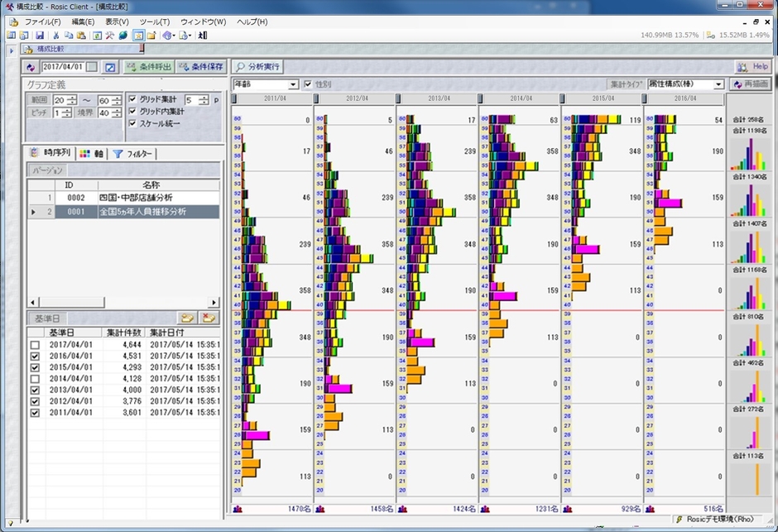The image size is (778, 532).
Task: Toggle the 性別 checkbox
Action: pos(308,84)
